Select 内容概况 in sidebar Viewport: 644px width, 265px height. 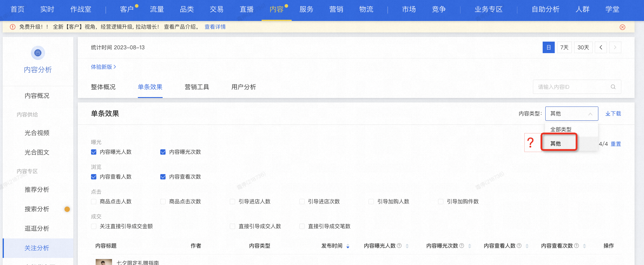[37, 96]
